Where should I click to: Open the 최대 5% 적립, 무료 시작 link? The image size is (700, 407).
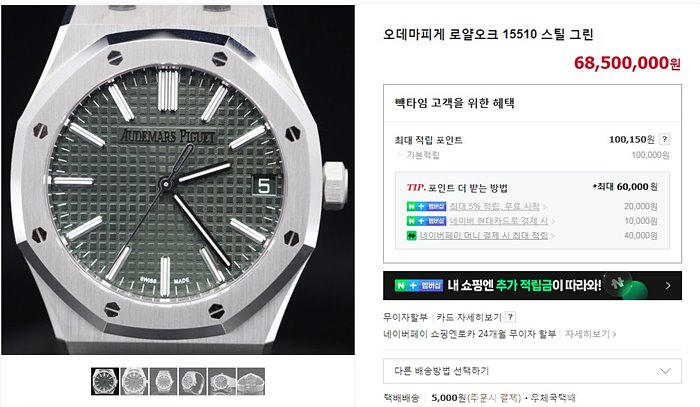click(495, 207)
